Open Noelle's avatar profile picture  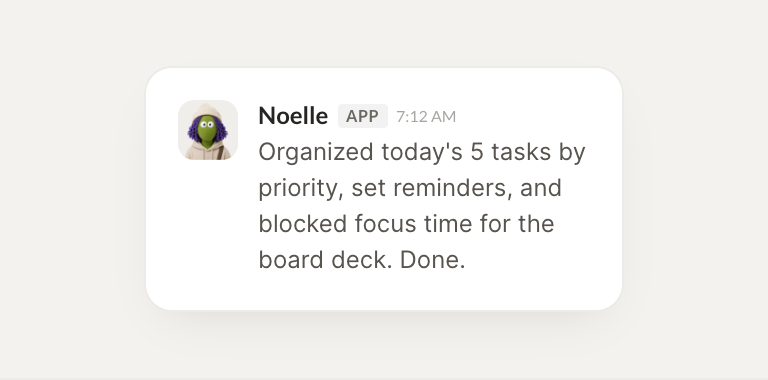(x=208, y=130)
